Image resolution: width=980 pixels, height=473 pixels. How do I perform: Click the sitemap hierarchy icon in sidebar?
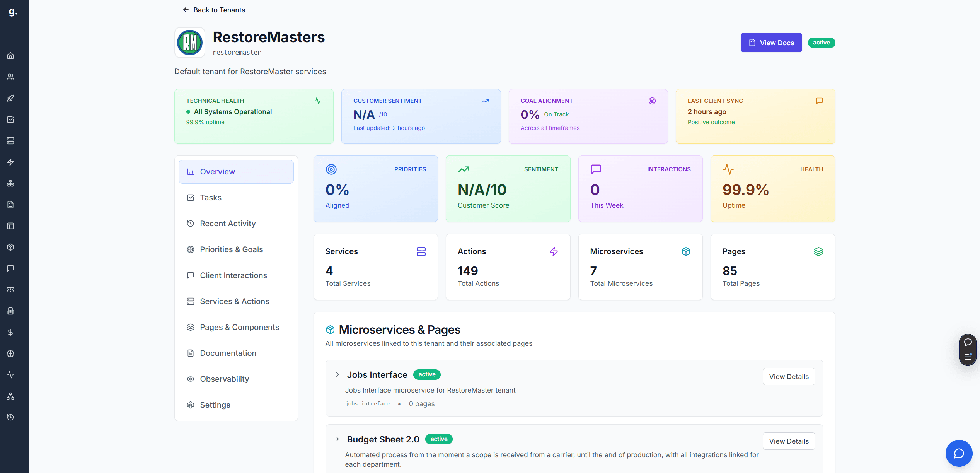pos(10,396)
